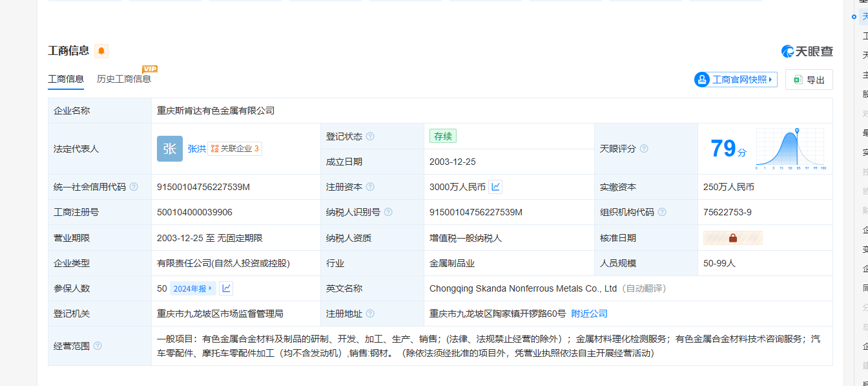
Task: Click help icon next to 登记状态
Action: [370, 136]
